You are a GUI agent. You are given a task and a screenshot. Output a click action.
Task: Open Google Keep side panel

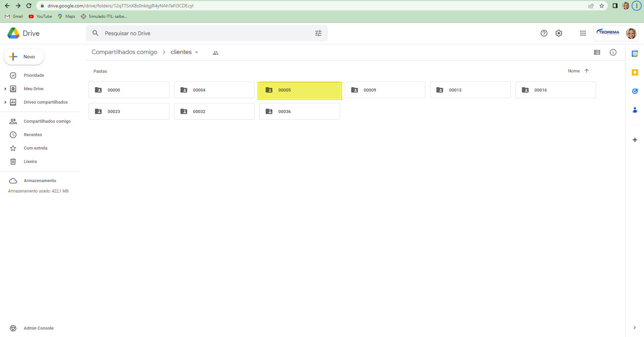pyautogui.click(x=635, y=72)
